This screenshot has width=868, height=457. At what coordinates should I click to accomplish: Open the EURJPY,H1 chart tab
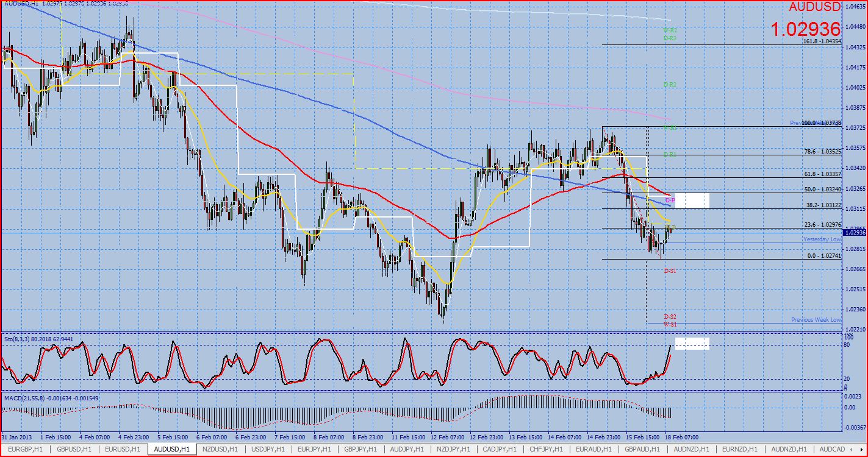tap(315, 449)
